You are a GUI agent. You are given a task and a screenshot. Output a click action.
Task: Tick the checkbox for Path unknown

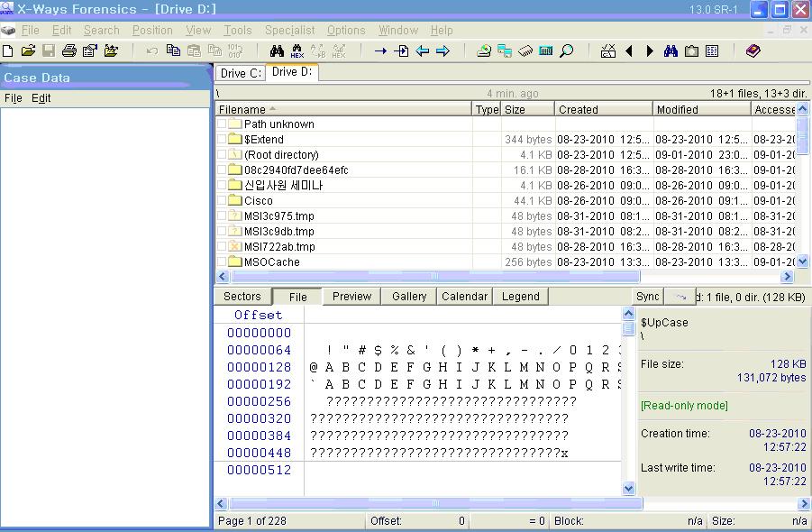(x=222, y=124)
